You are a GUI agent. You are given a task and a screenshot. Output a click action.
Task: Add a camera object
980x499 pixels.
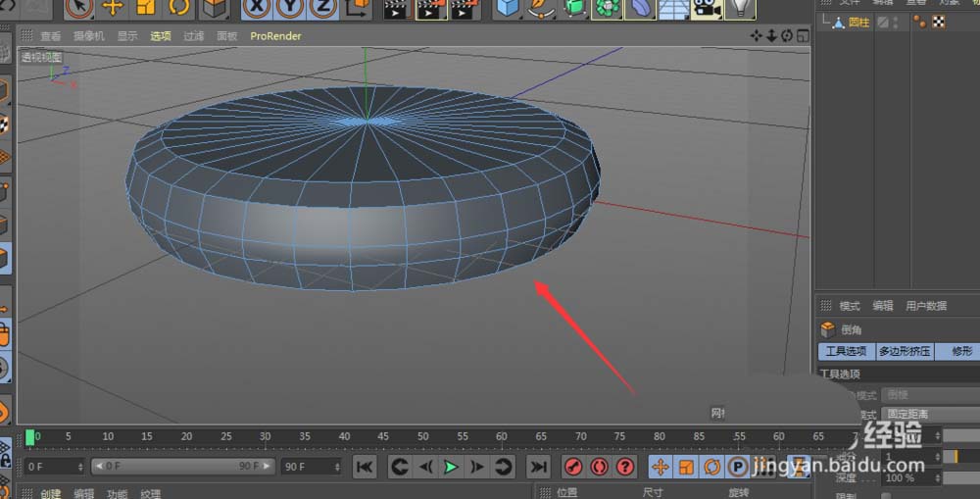707,8
